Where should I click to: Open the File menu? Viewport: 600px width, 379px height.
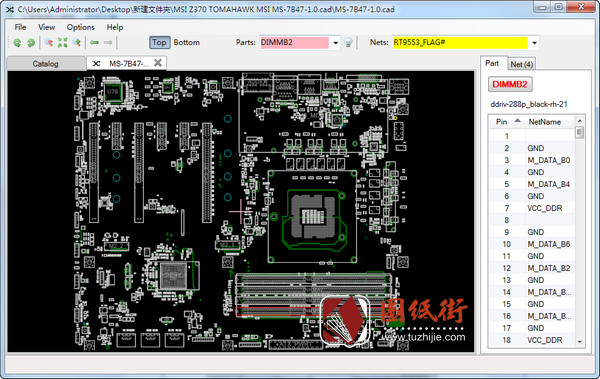point(20,27)
